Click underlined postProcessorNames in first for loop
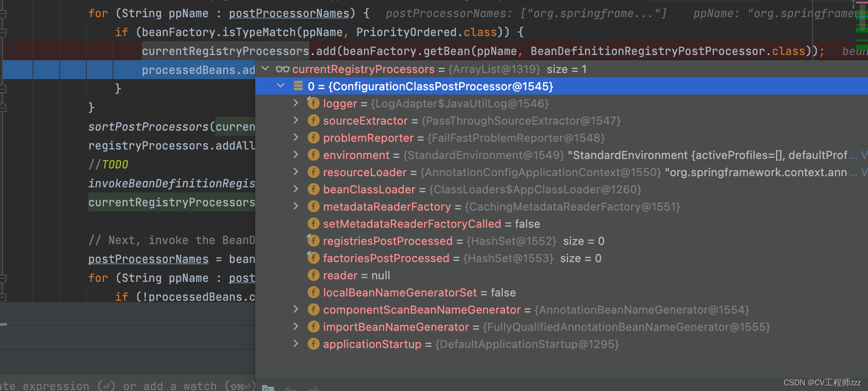 coord(289,13)
